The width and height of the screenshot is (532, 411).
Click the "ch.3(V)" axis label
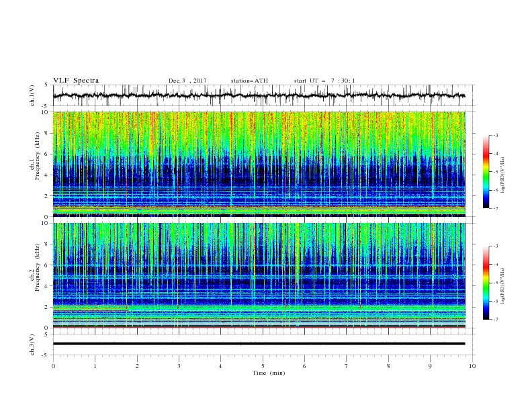tap(32, 345)
